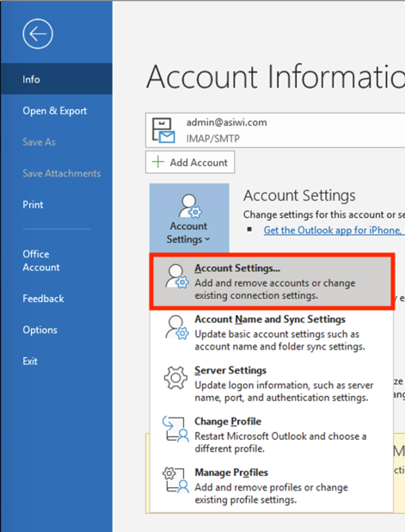Choose Account Settings... menu entry
The image size is (405, 532).
click(272, 281)
